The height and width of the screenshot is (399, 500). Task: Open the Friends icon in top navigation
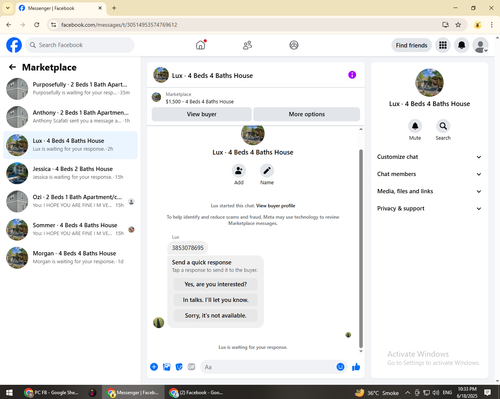(247, 45)
